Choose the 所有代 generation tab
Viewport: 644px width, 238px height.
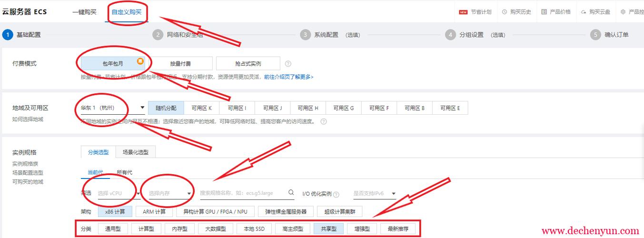[x=124, y=172]
